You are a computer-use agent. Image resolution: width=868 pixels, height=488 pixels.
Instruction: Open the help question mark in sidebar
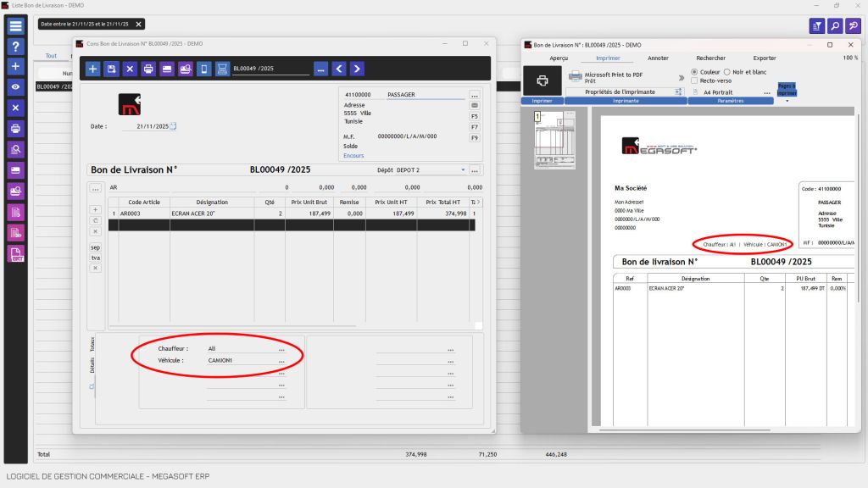point(15,47)
